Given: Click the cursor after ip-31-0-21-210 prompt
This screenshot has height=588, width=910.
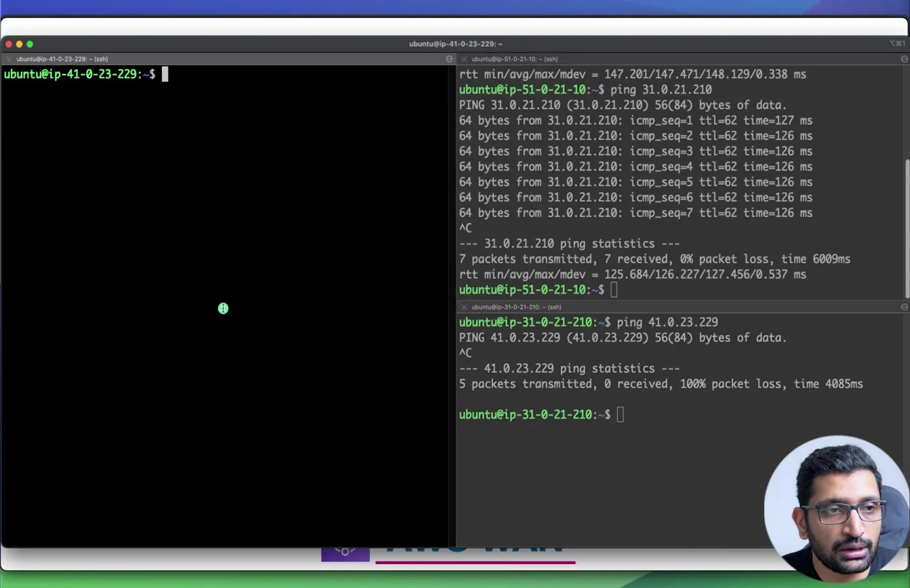Looking at the screenshot, I should (x=620, y=415).
